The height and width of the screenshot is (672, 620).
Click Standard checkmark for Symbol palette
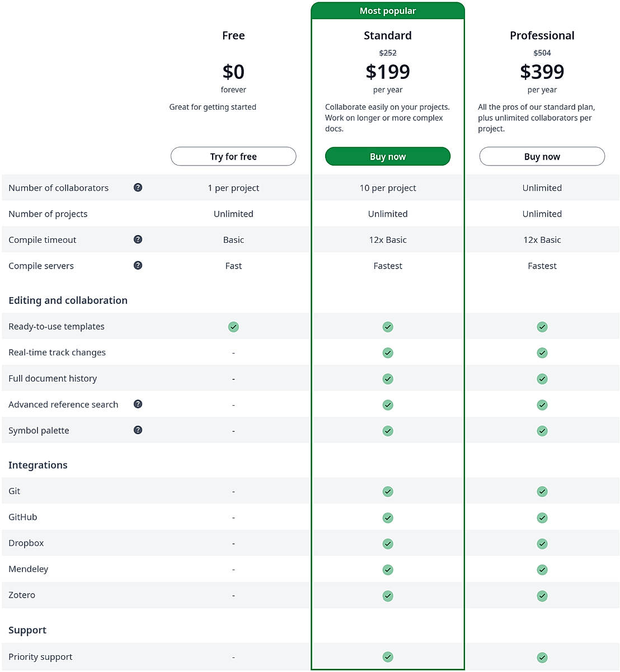point(388,431)
